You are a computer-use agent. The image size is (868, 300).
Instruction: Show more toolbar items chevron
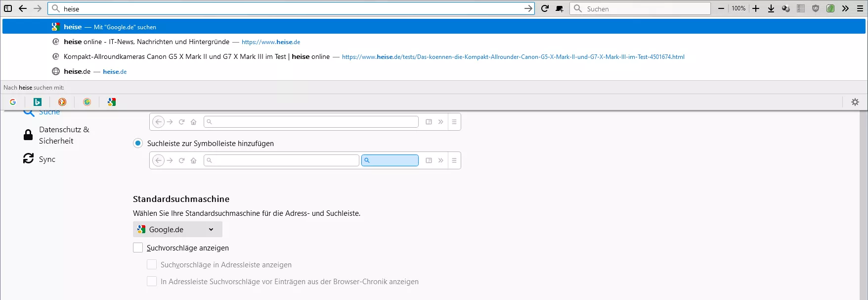tap(845, 8)
